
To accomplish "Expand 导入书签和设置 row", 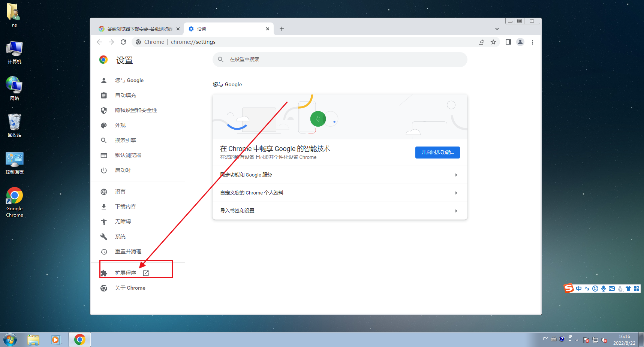I will [x=340, y=211].
